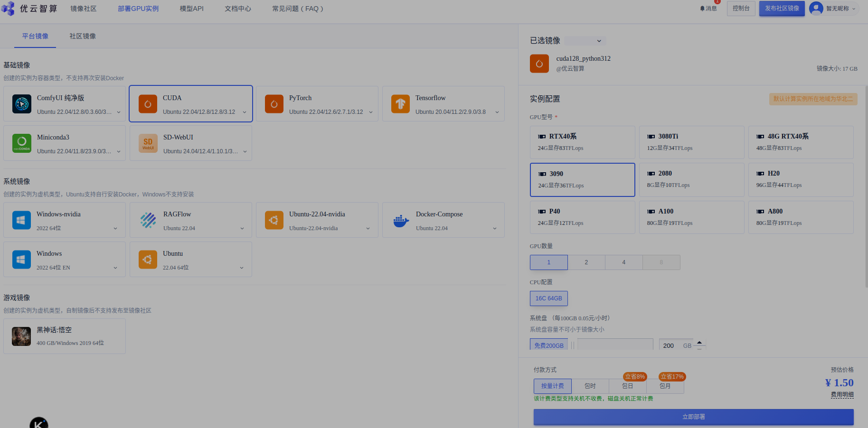
Task: Click the Windows-nvidia image icon
Action: tap(21, 220)
